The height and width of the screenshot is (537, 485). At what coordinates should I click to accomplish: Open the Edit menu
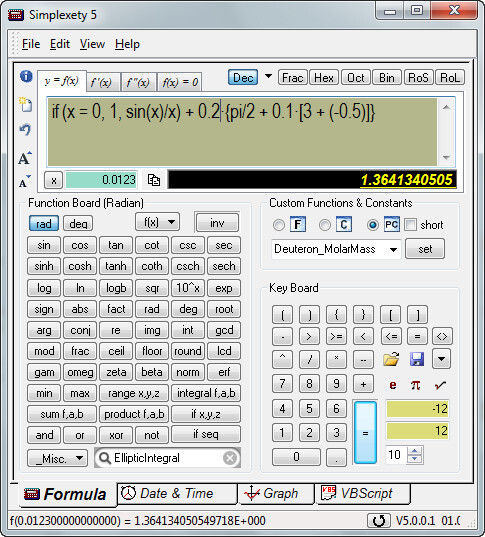pyautogui.click(x=60, y=44)
